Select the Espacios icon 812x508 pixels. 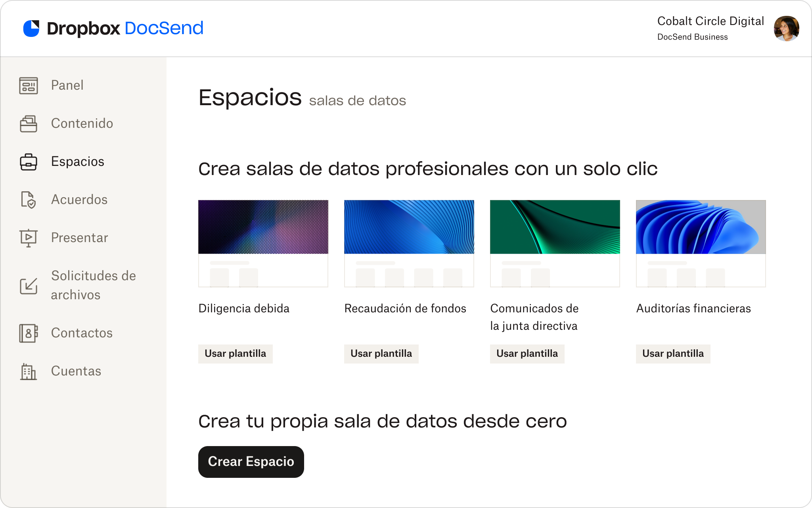(28, 162)
